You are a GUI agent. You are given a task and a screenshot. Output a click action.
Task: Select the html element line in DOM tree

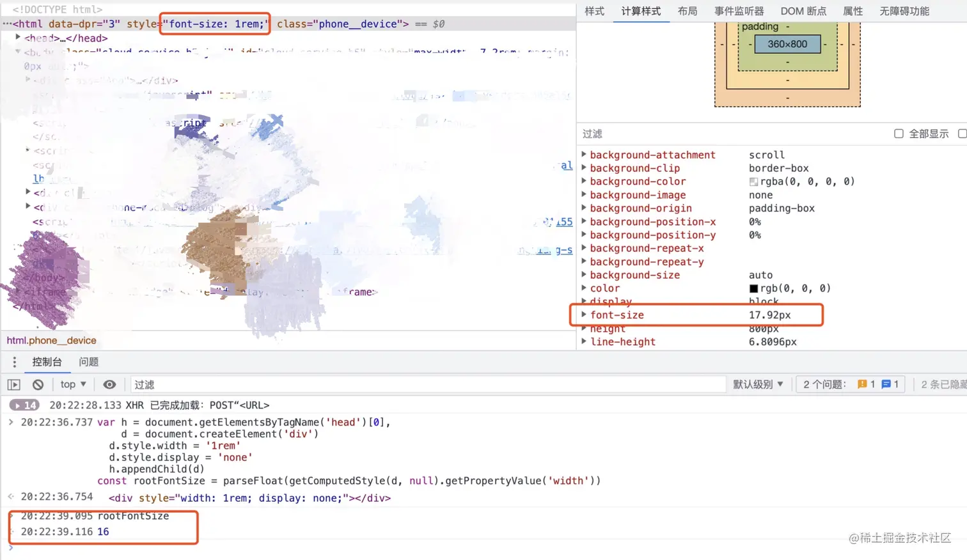pyautogui.click(x=288, y=24)
